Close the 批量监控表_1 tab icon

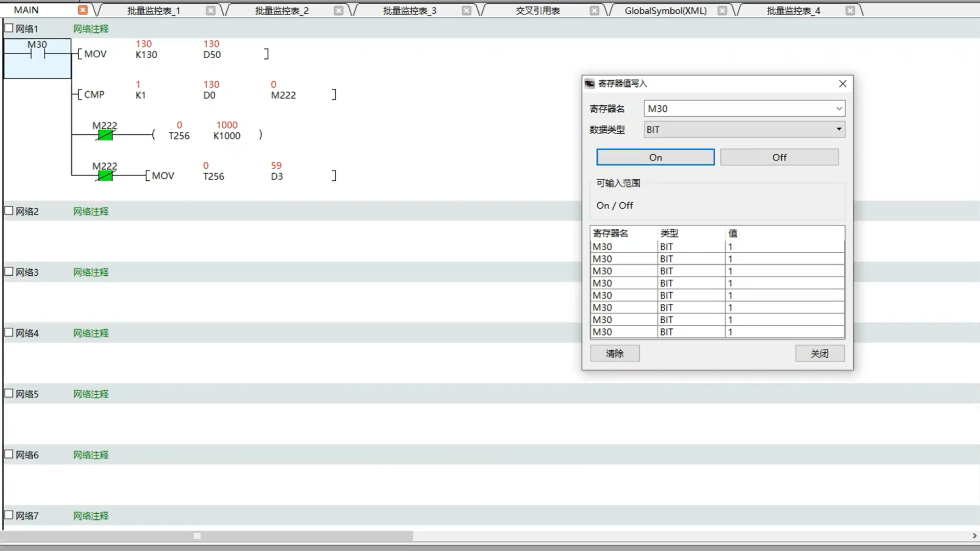[x=211, y=11]
